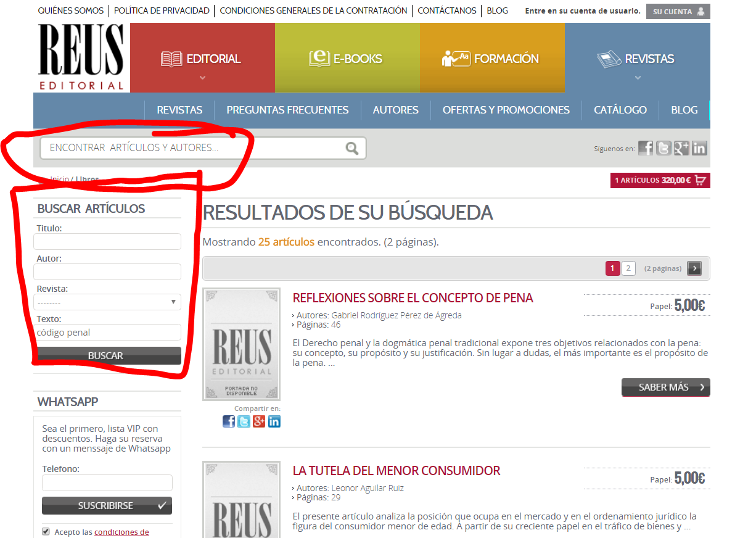Open the shopping cart icon

point(701,181)
